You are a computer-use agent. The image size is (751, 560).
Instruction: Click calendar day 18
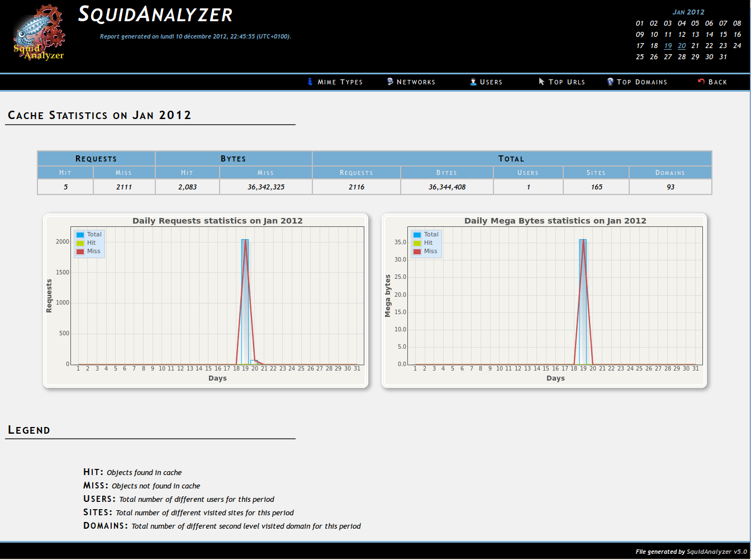[x=654, y=46]
